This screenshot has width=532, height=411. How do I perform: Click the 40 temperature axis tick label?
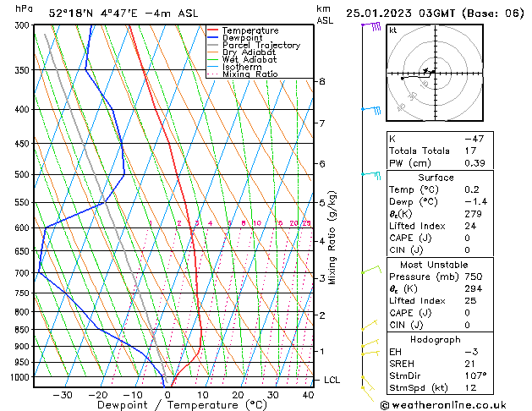click(x=308, y=395)
